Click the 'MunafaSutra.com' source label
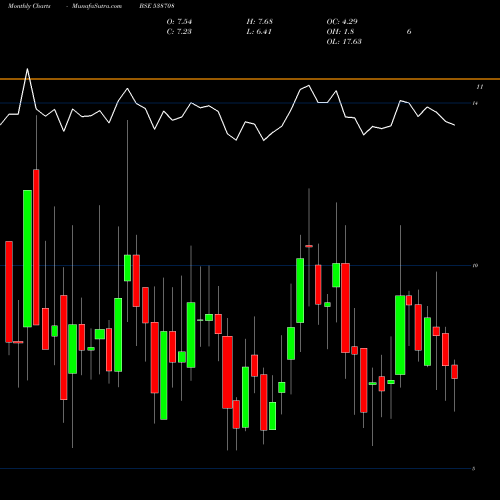The image size is (500, 500). pos(97,6)
